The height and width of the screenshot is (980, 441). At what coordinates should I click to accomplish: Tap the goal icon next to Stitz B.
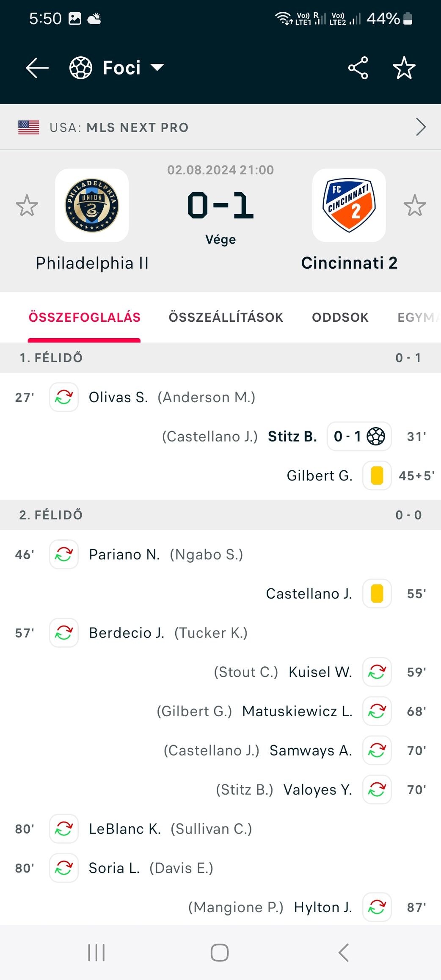point(376,436)
